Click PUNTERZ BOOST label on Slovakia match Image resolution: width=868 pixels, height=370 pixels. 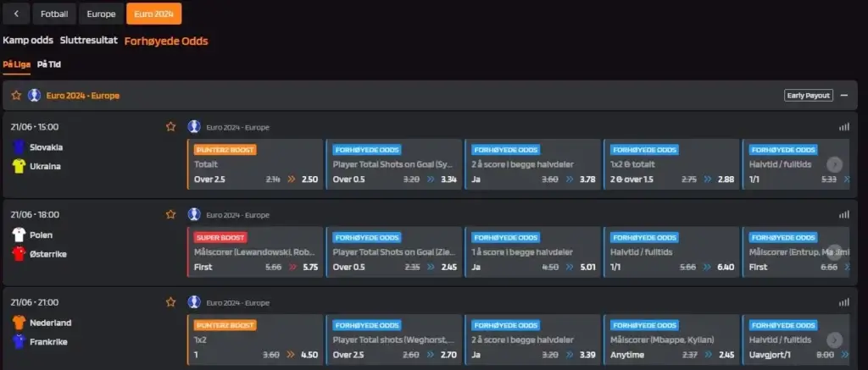pyautogui.click(x=225, y=149)
